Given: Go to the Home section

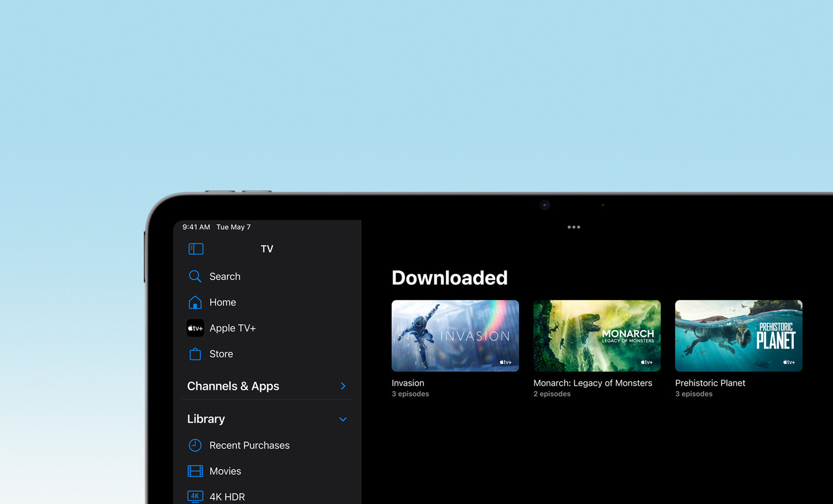Looking at the screenshot, I should pyautogui.click(x=267, y=302).
